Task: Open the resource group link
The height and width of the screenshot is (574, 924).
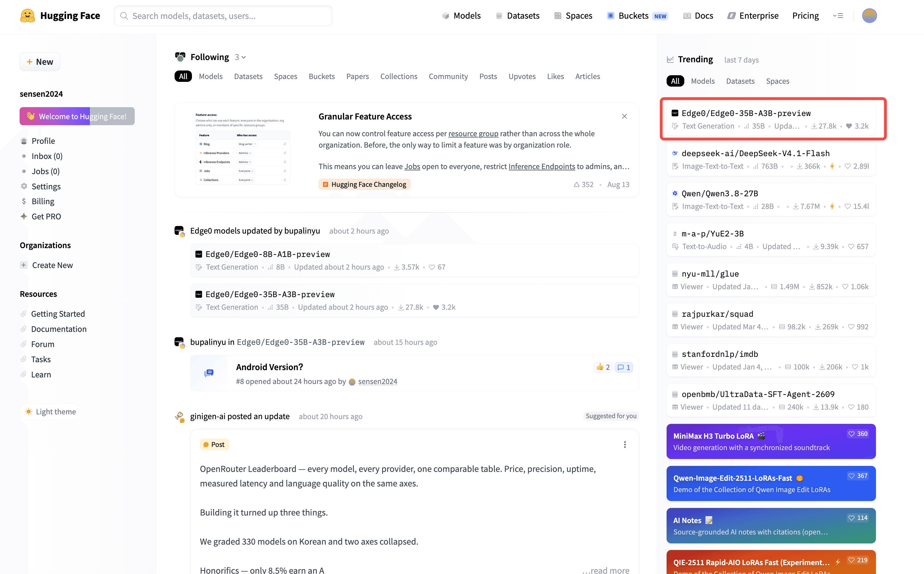Action: (x=473, y=134)
